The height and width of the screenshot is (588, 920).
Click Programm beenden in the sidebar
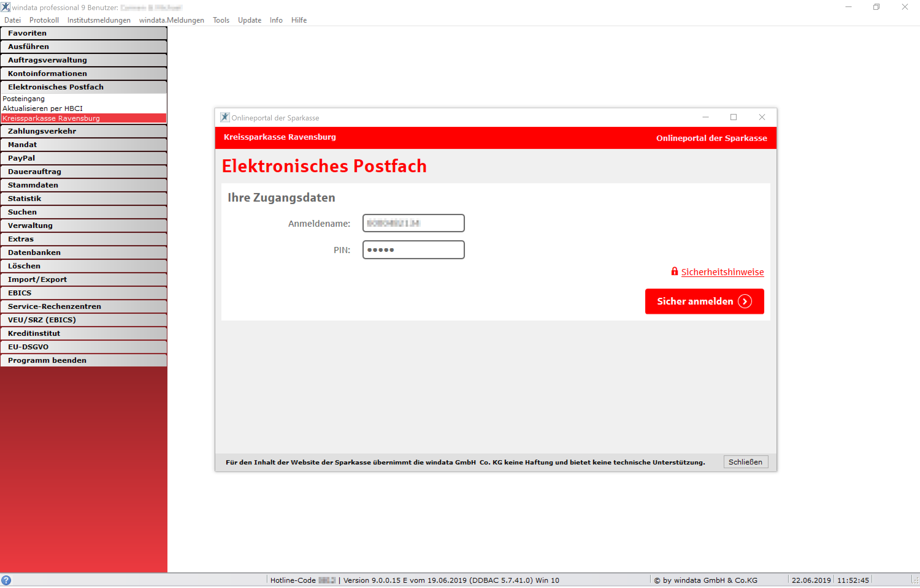coord(84,360)
